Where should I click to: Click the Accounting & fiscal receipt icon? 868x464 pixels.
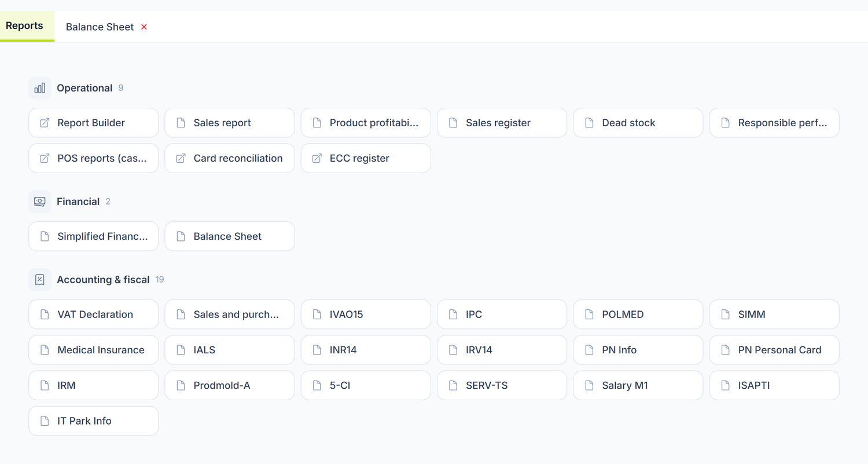click(x=40, y=280)
